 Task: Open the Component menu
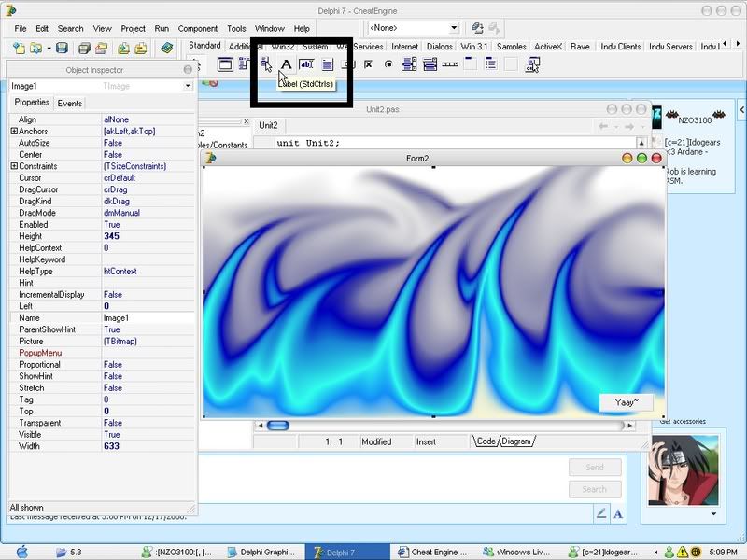[x=197, y=29]
